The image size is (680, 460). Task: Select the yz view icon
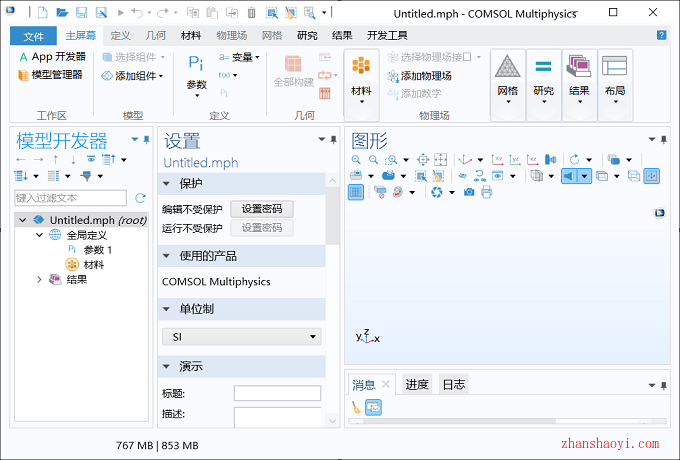(x=515, y=160)
